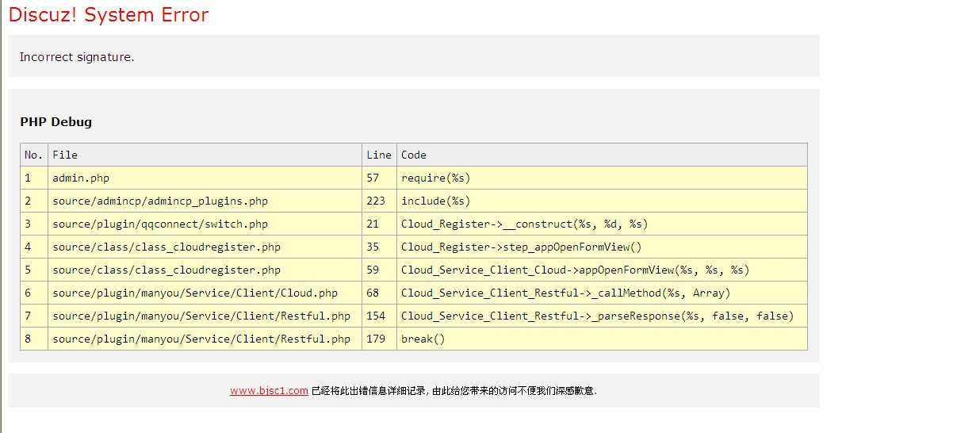Viewport: 980px width, 433px height.
Task: Select the 'include(%s)' code cell
Action: coord(602,201)
